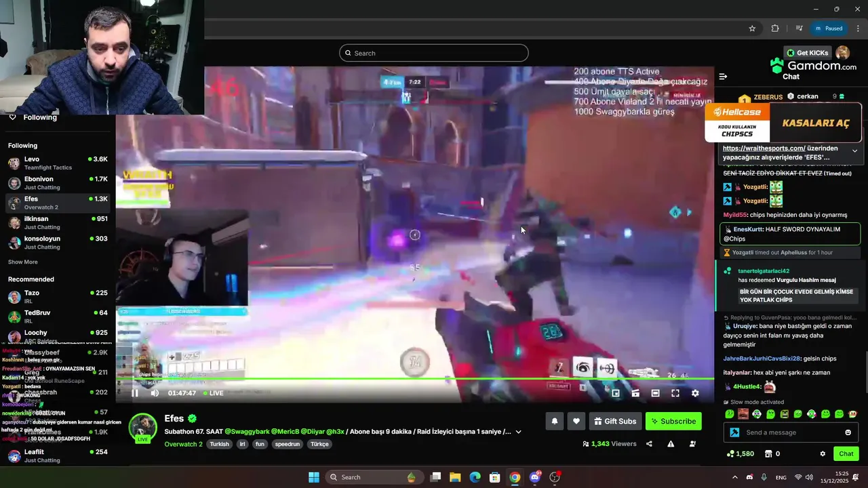Viewport: 868px width, 488px height.
Task: Click Gift Subs button
Action: 615,422
